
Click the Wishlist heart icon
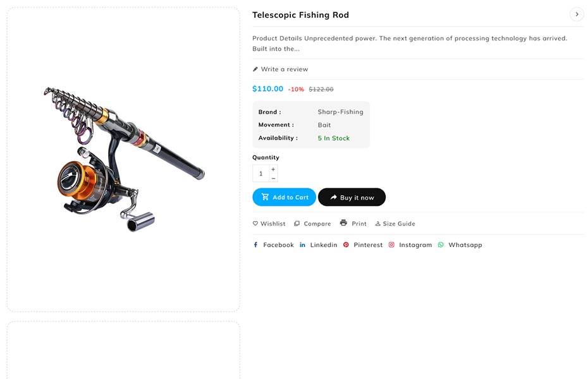click(255, 224)
